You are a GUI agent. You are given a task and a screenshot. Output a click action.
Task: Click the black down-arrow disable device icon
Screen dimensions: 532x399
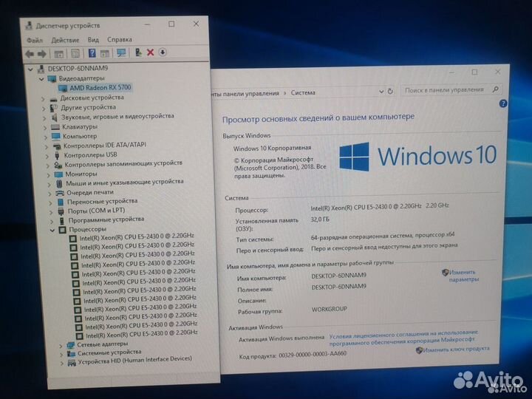(x=163, y=52)
